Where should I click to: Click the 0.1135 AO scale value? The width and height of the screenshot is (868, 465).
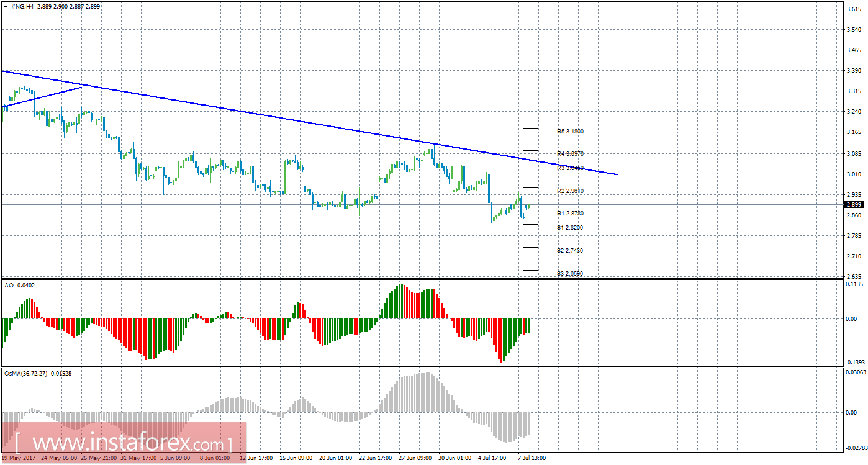coord(854,284)
